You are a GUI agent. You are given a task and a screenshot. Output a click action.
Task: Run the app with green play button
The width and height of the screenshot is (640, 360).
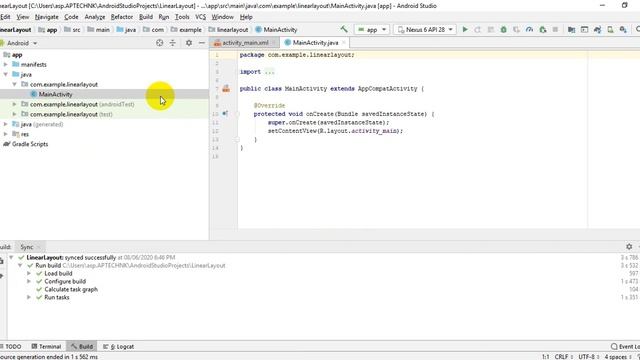465,29
